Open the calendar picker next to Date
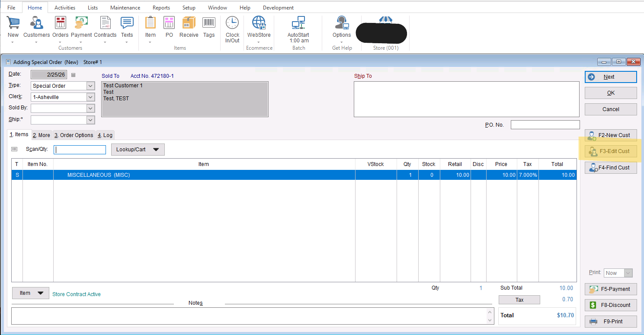644x335 pixels. click(73, 75)
